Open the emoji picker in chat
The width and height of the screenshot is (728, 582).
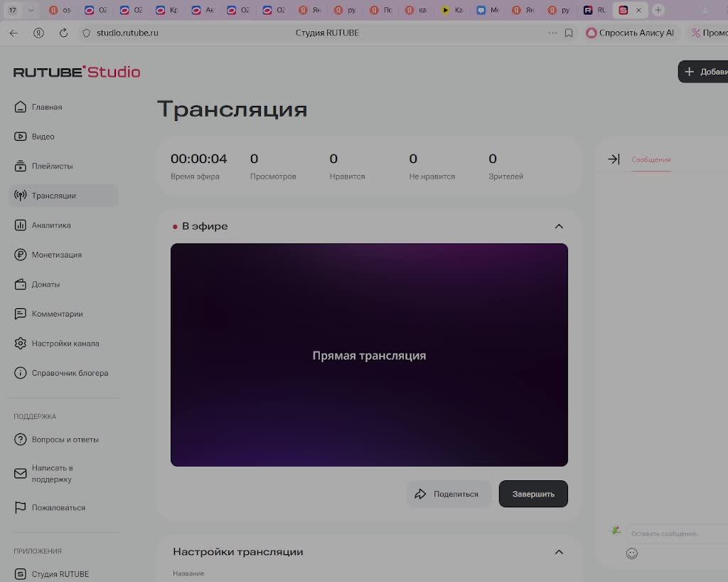tap(632, 554)
